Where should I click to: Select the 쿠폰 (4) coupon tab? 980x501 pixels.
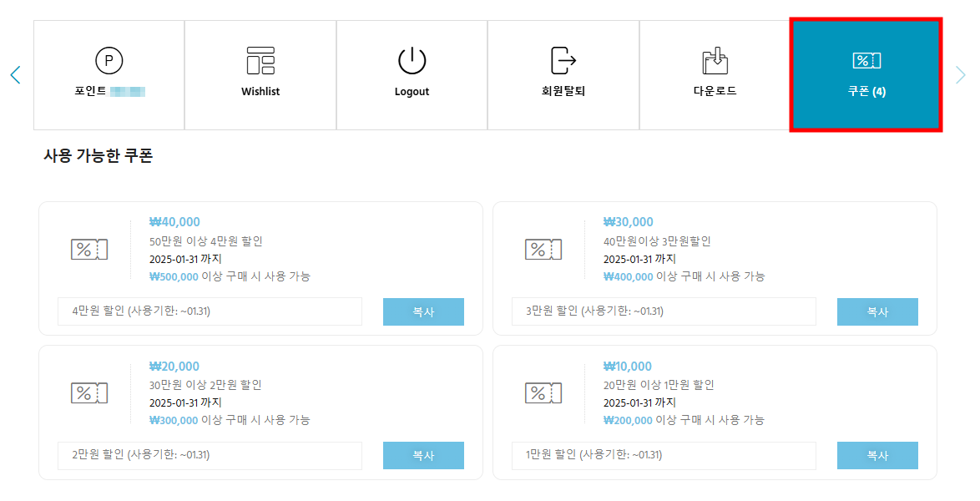pyautogui.click(x=866, y=75)
